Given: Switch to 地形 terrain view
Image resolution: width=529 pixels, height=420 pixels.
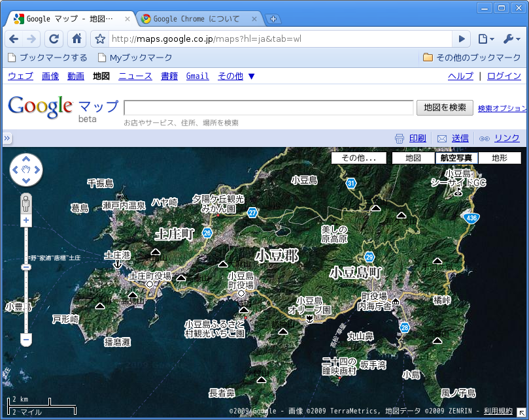Looking at the screenshot, I should tap(499, 158).
